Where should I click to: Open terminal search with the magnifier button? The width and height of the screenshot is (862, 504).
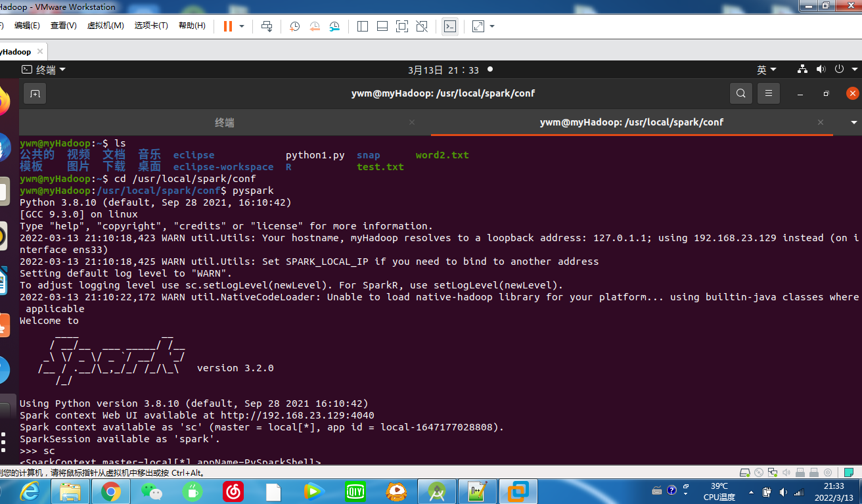click(741, 94)
